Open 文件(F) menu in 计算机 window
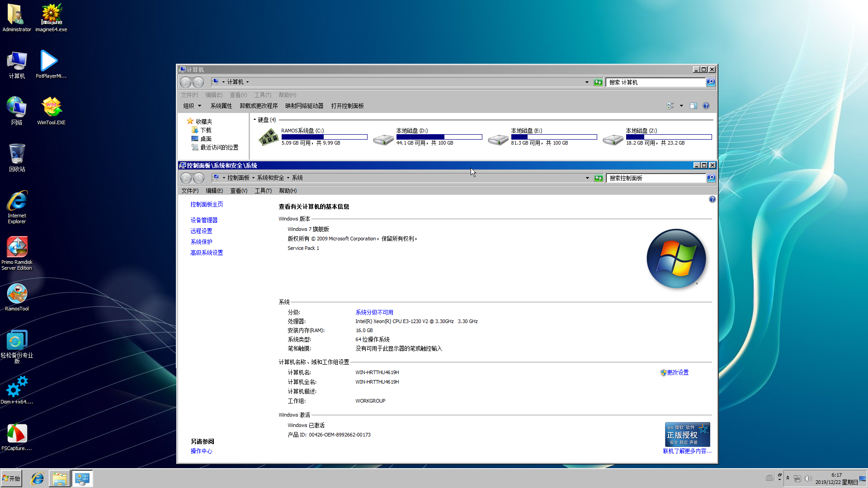This screenshot has height=488, width=868. (x=189, y=95)
